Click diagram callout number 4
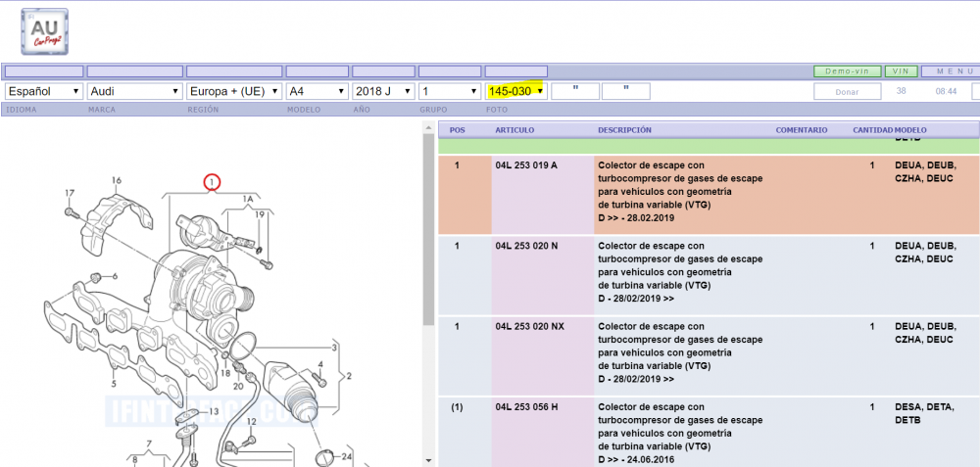 [x=320, y=364]
